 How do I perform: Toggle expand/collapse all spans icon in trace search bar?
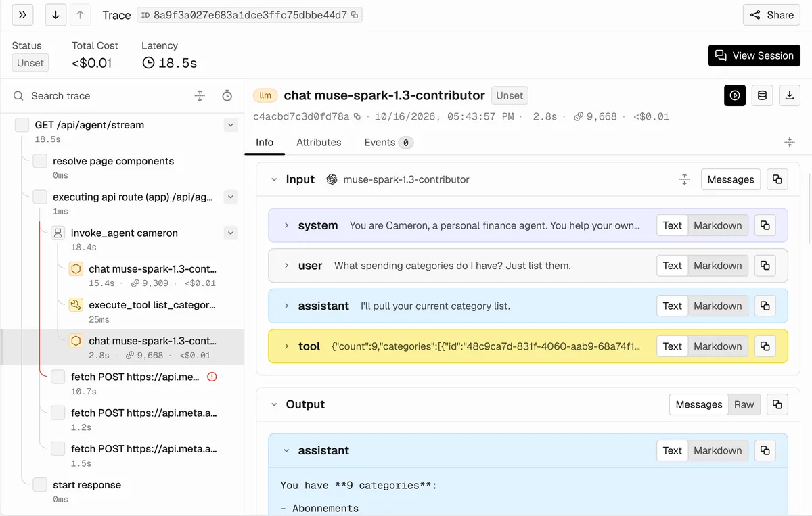200,96
